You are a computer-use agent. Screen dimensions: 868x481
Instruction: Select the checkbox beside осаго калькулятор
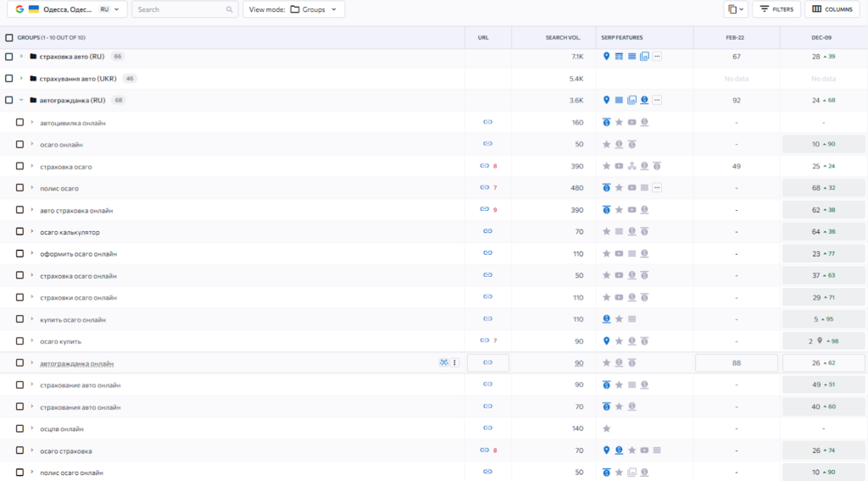[19, 231]
